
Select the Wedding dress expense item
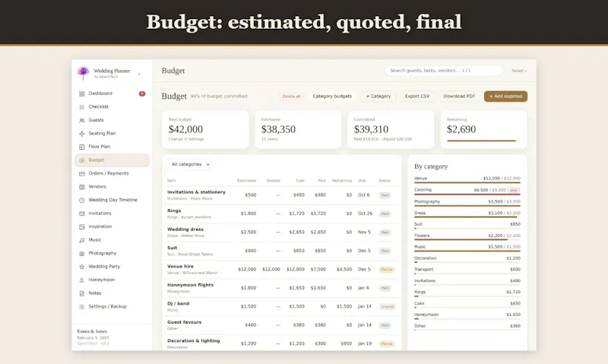pos(281,233)
